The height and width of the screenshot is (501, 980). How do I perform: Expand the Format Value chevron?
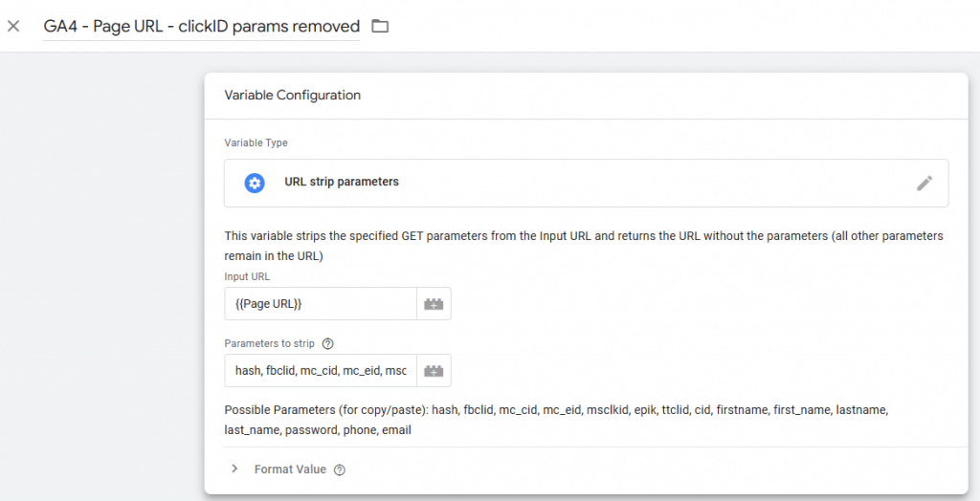click(234, 469)
